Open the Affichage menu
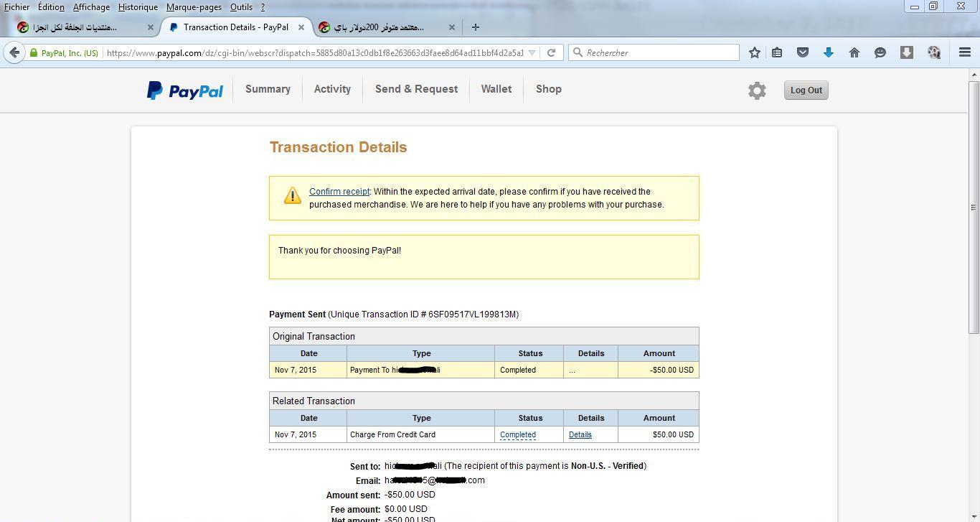This screenshot has width=980, height=522. [91, 7]
